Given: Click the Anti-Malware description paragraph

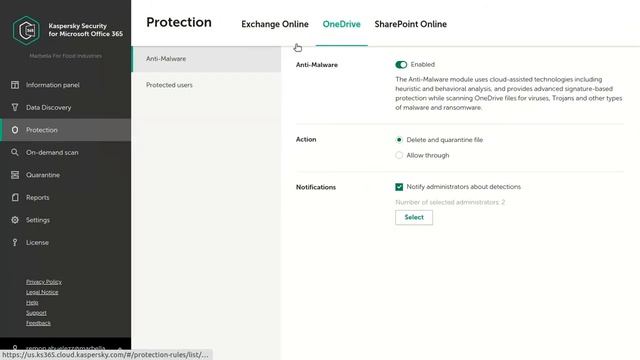Looking at the screenshot, I should (509, 93).
